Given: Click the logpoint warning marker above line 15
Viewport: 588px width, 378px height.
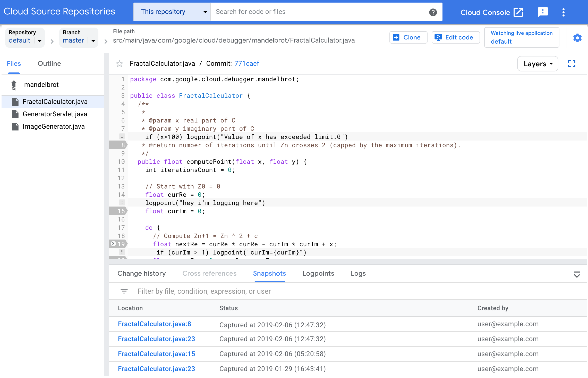Looking at the screenshot, I should [x=122, y=202].
